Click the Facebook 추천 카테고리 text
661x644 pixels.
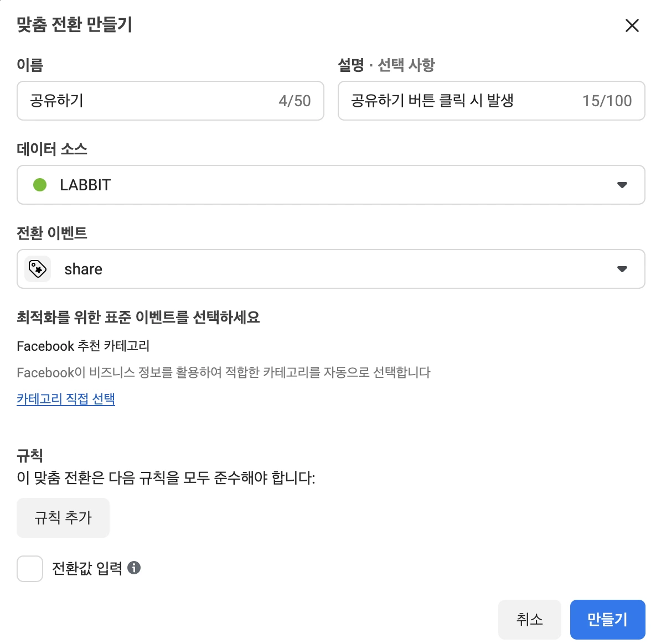click(83, 346)
